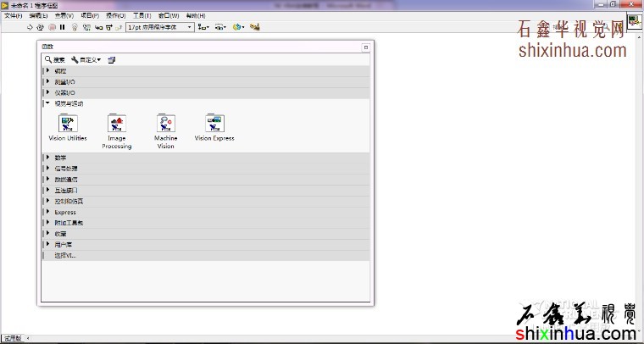Image resolution: width=644 pixels, height=344 pixels.
Task: Open the Align Objects dropdown
Action: point(203,27)
